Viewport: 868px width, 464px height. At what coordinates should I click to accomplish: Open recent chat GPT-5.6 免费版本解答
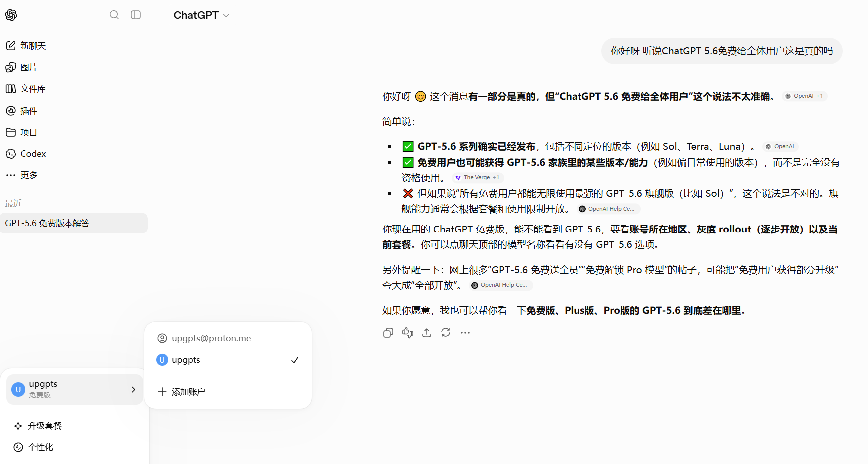[74, 223]
